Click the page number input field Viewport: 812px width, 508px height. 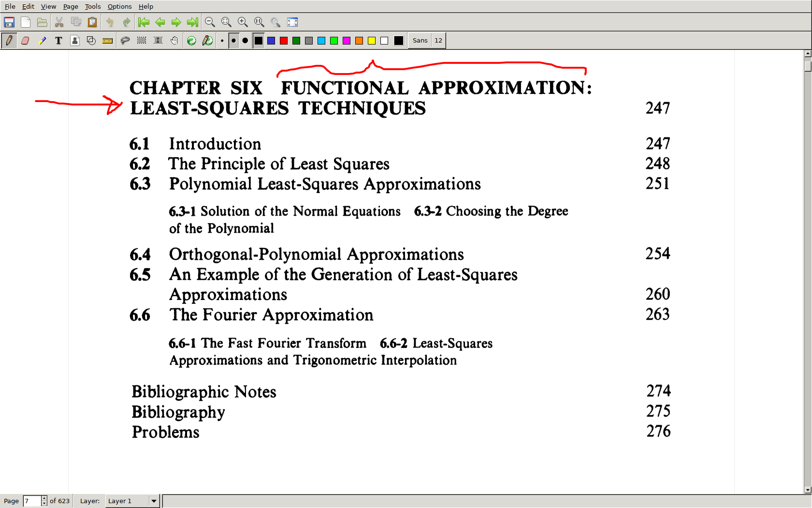[32, 501]
